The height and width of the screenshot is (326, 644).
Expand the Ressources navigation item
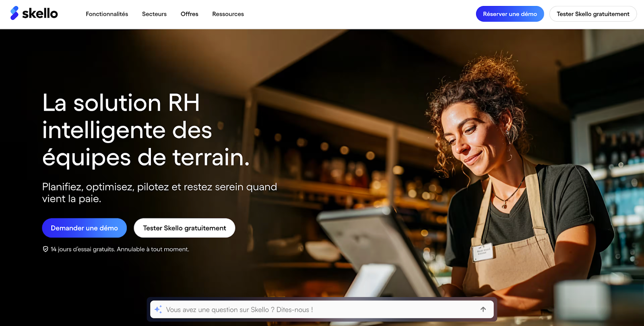pyautogui.click(x=228, y=14)
